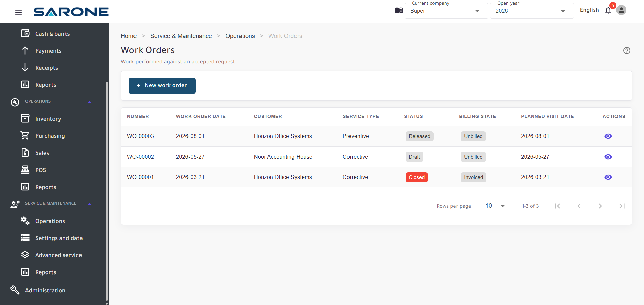644x305 pixels.
Task: Open the hamburger navigation menu
Action: 19,12
